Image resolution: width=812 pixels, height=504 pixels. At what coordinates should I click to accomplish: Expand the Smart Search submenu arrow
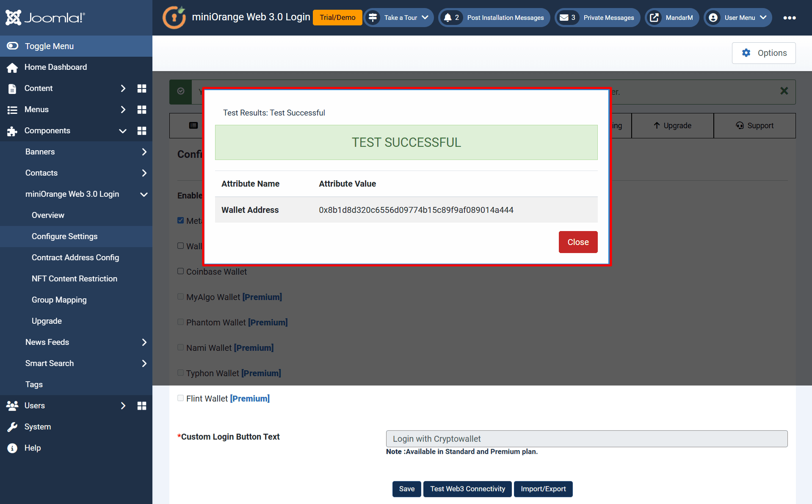coord(144,364)
